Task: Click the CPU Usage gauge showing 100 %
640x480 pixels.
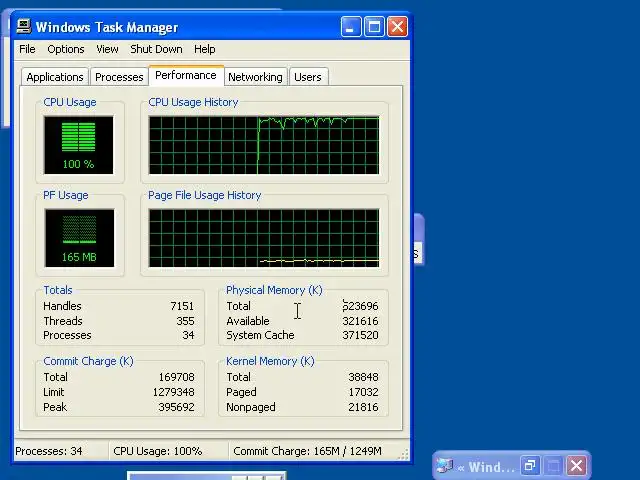Action: [x=79, y=145]
